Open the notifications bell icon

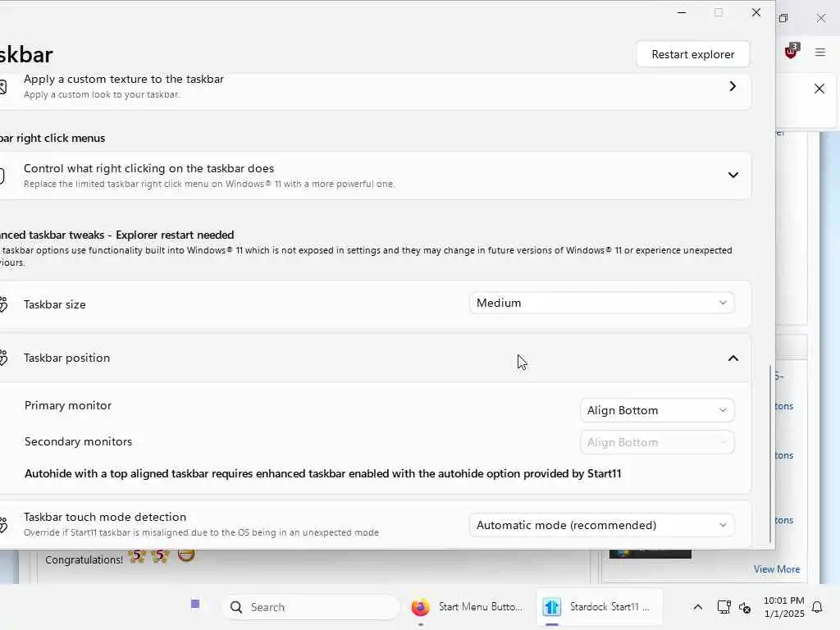coord(818,607)
